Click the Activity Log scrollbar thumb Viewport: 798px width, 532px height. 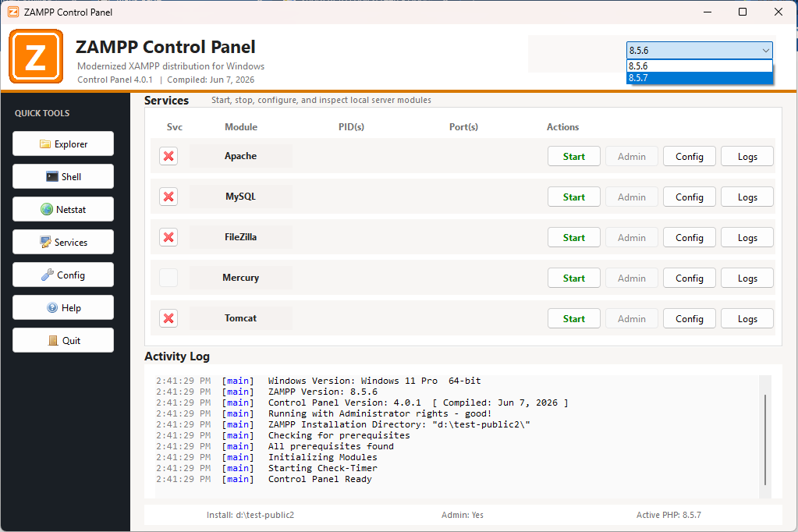point(765,439)
